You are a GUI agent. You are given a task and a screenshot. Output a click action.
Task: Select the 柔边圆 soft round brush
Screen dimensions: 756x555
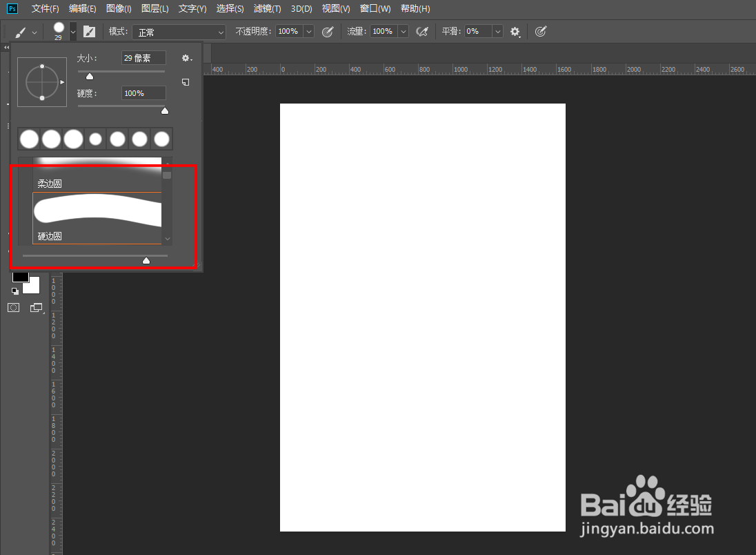pyautogui.click(x=97, y=173)
